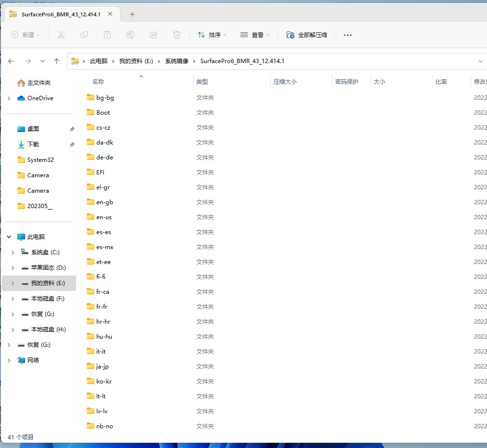Expand 本地磁盘 (H:) drive node

13,329
